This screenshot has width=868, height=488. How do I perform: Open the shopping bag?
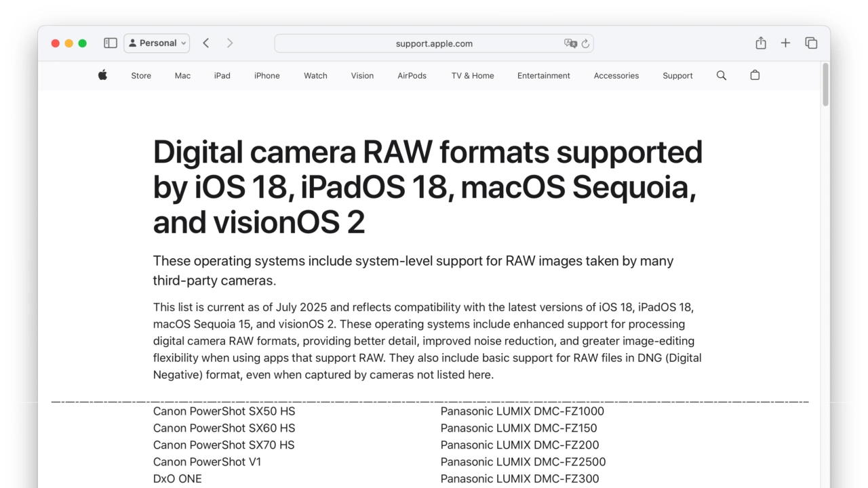coord(755,75)
